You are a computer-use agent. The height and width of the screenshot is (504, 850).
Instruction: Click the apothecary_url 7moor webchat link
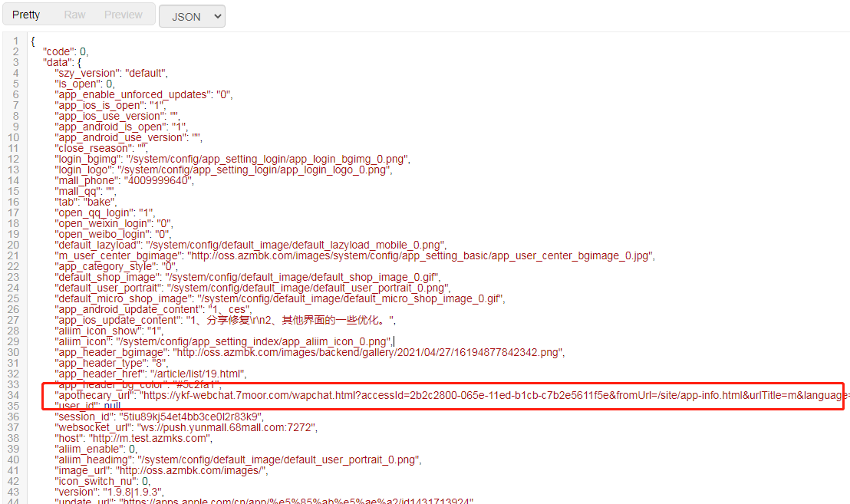pos(491,395)
